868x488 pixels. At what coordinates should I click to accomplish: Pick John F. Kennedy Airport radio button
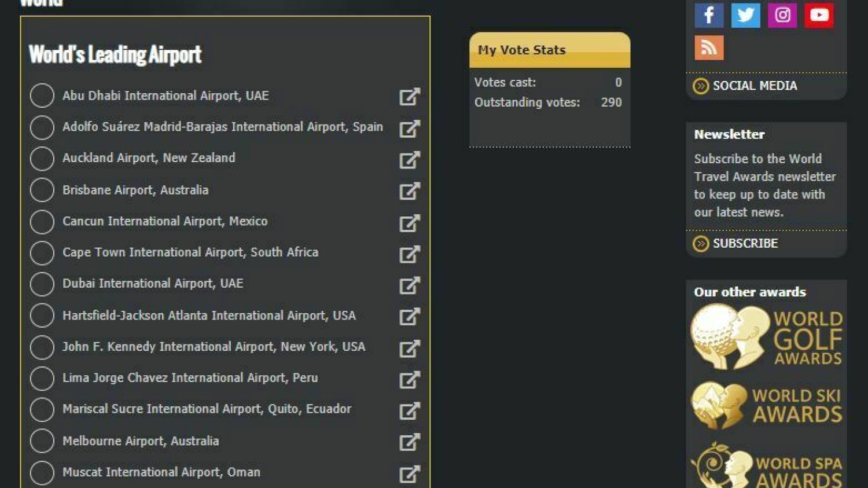[x=42, y=347]
